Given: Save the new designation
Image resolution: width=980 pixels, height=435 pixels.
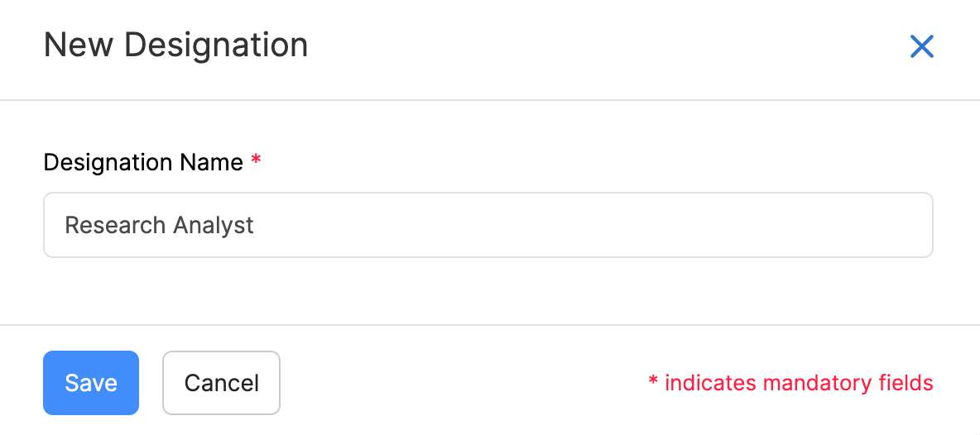Looking at the screenshot, I should pyautogui.click(x=91, y=383).
